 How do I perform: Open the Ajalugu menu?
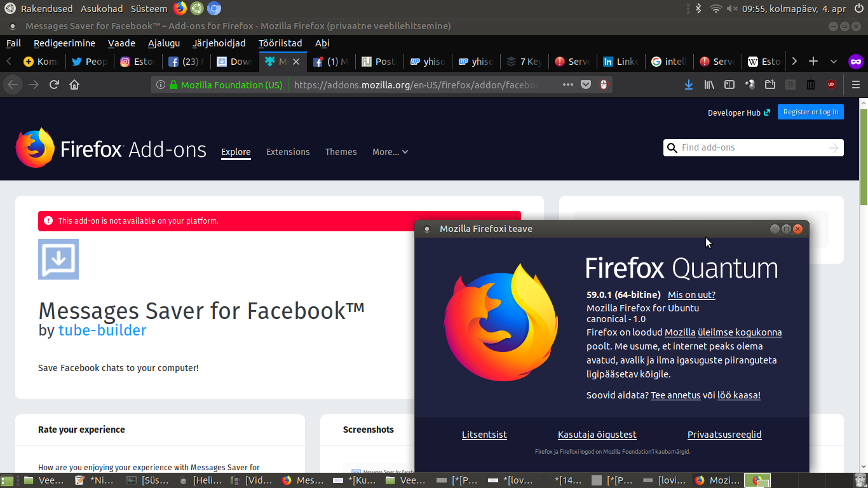tap(164, 43)
